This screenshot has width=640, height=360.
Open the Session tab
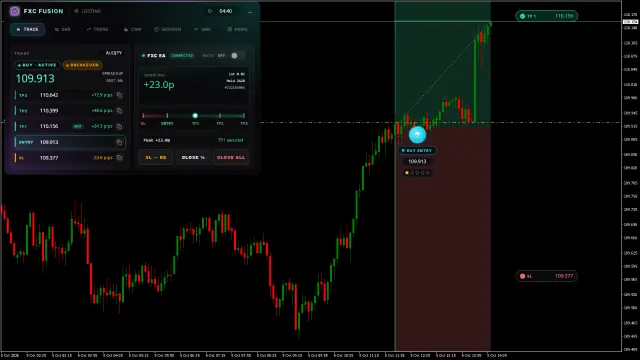click(167, 29)
